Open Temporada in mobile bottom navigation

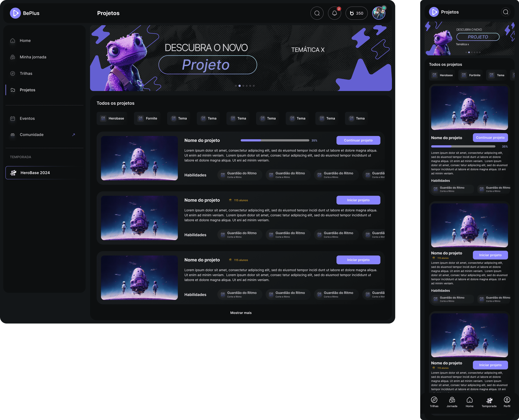489,402
